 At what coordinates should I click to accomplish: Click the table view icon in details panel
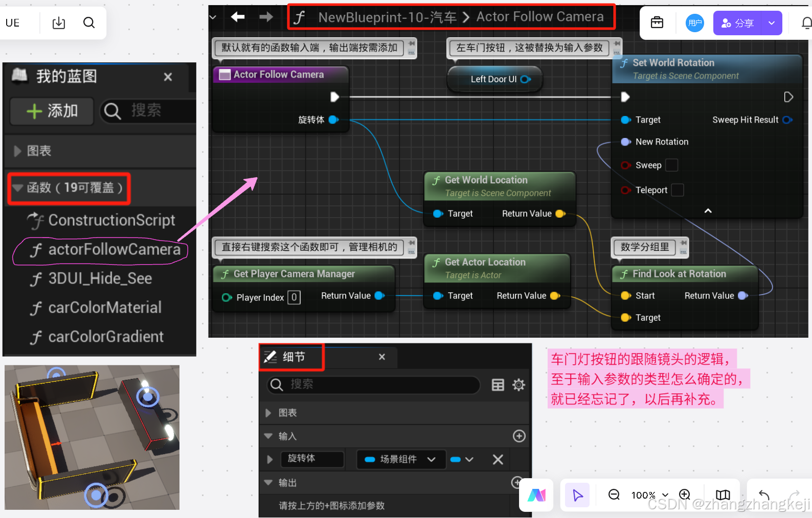click(x=498, y=385)
